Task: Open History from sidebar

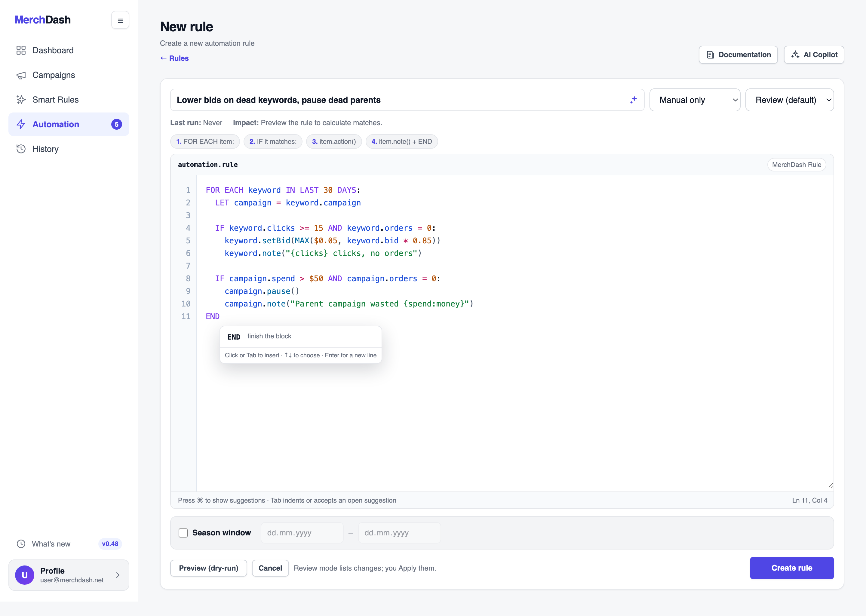Action: point(69,149)
